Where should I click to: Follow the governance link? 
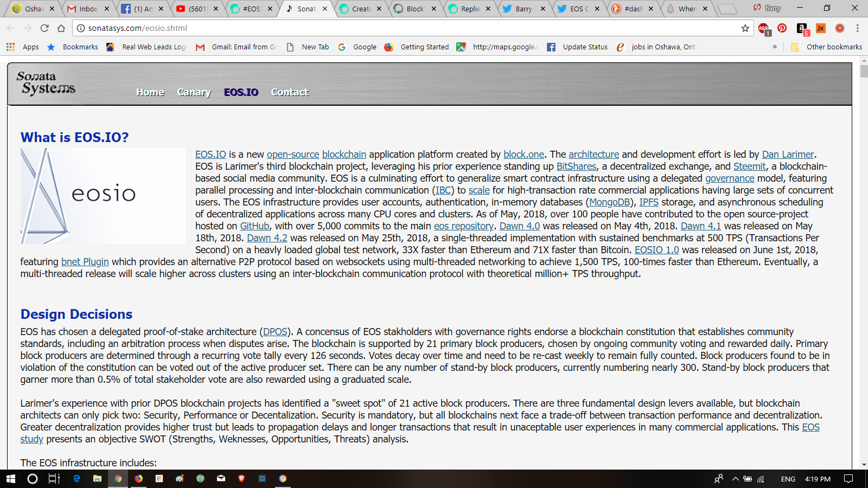coord(730,178)
